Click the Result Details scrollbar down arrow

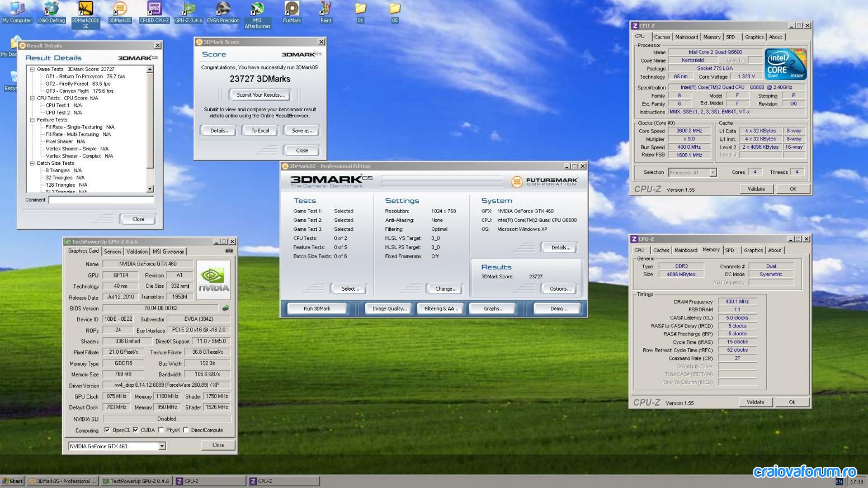[150, 189]
